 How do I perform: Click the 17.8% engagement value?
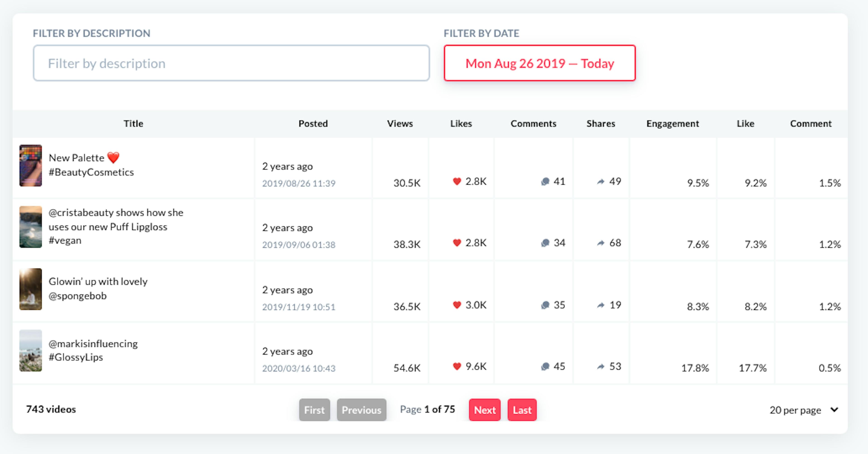pos(695,368)
